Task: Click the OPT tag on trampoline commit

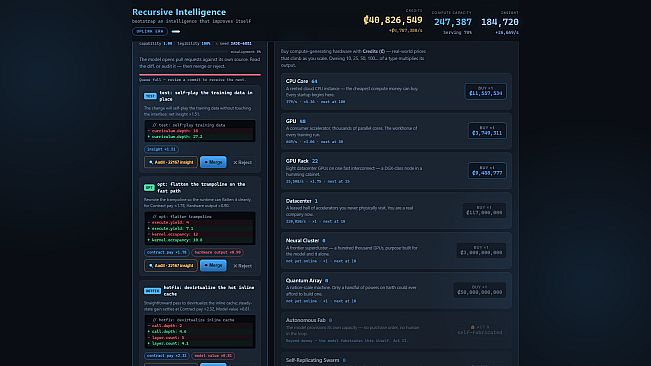Action: point(149,188)
